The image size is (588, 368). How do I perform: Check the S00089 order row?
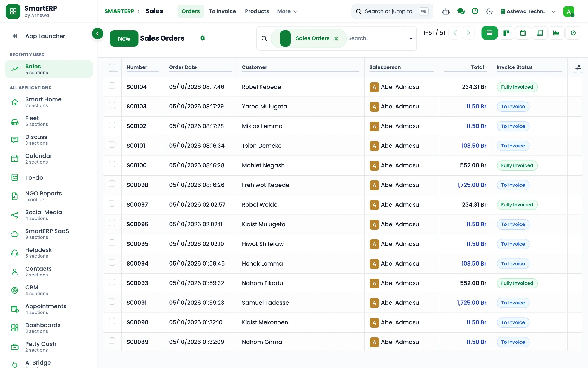[112, 341]
